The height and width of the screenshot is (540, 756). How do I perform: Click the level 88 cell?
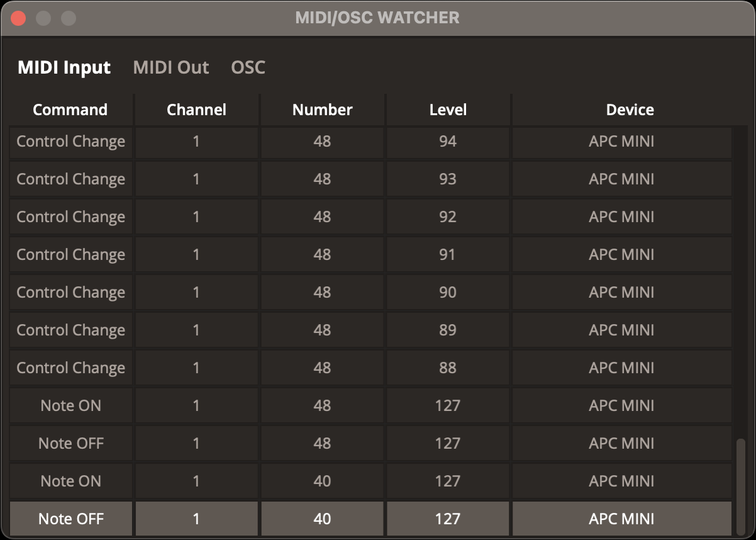(x=448, y=368)
